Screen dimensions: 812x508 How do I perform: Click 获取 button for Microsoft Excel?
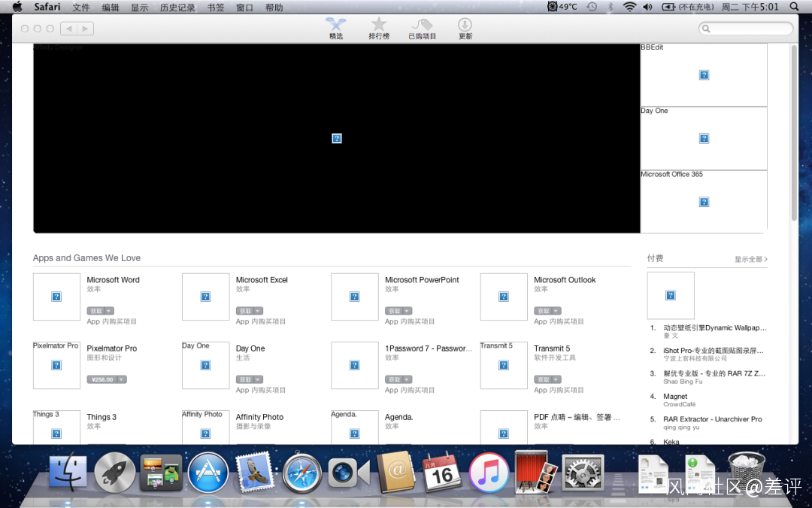245,311
